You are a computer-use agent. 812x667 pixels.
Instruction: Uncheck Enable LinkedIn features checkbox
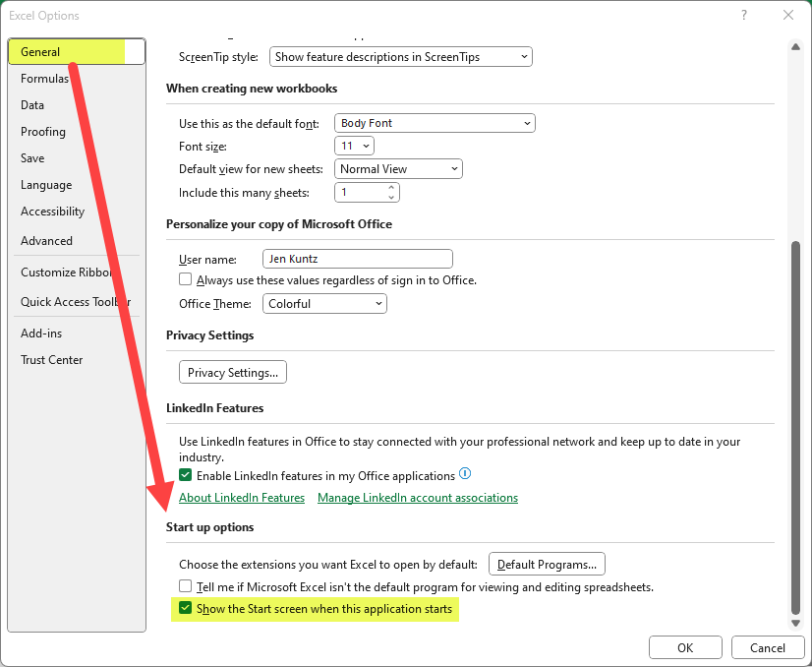point(186,475)
